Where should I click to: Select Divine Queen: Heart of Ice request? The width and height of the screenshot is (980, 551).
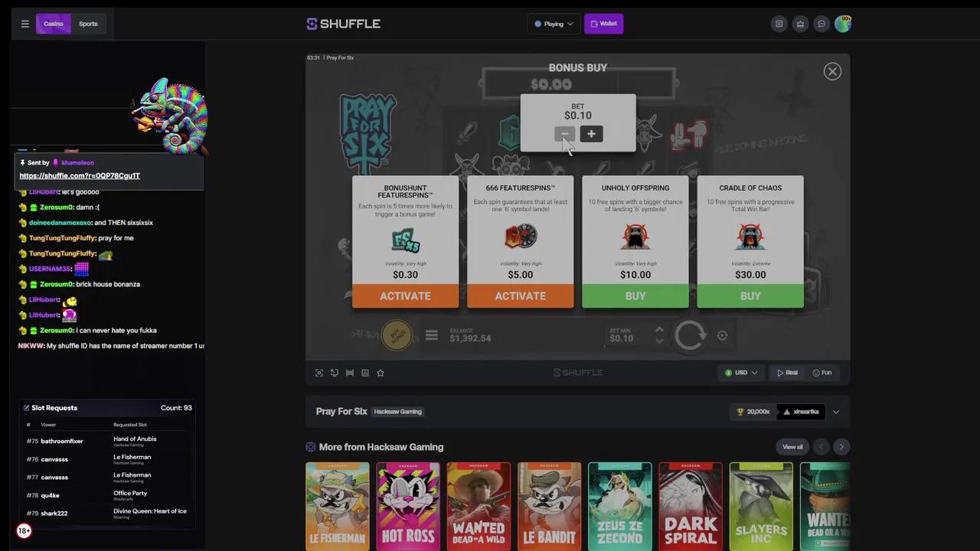150,511
